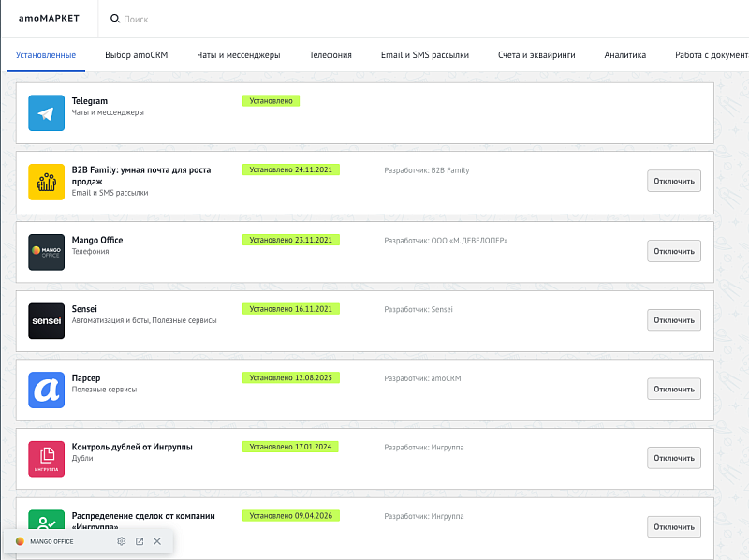Open the Аналитика tab
This screenshot has width=749, height=560.
tap(625, 55)
